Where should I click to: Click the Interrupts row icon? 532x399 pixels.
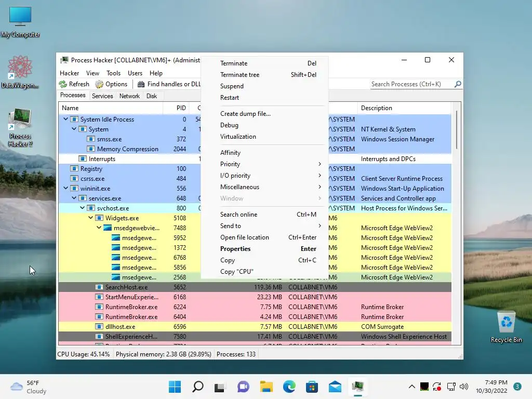tap(83, 159)
